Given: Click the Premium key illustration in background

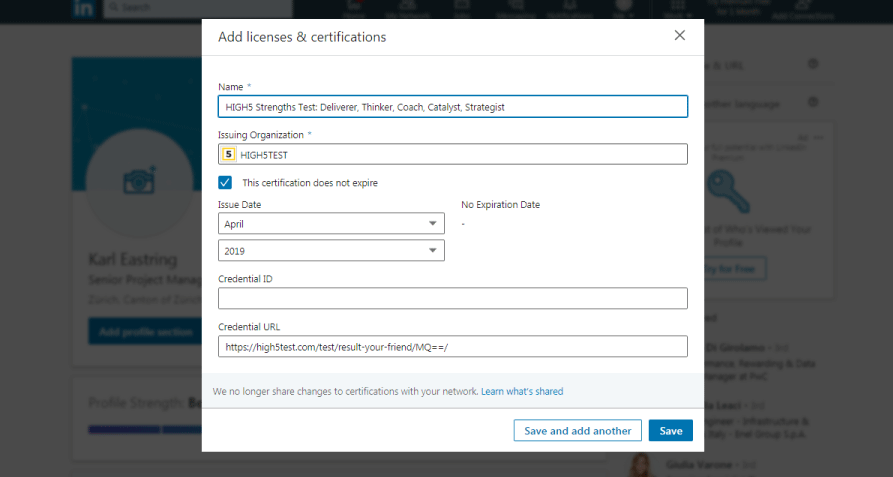Looking at the screenshot, I should click(728, 192).
